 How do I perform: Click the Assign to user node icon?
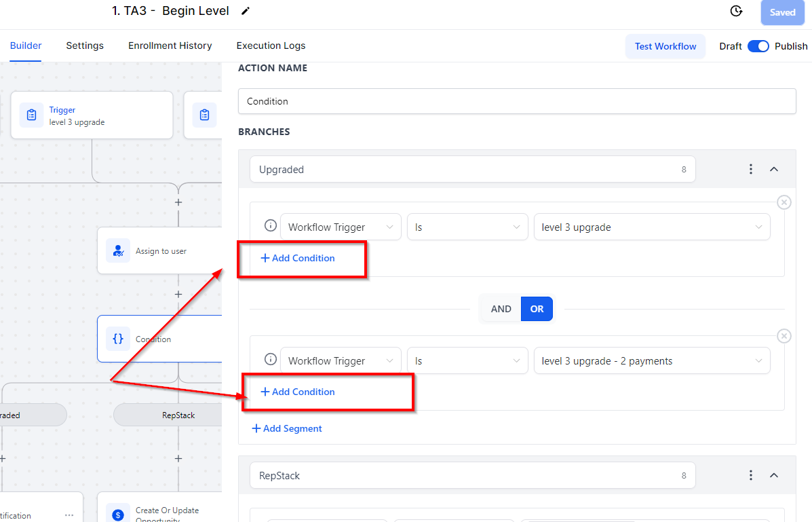tap(118, 251)
